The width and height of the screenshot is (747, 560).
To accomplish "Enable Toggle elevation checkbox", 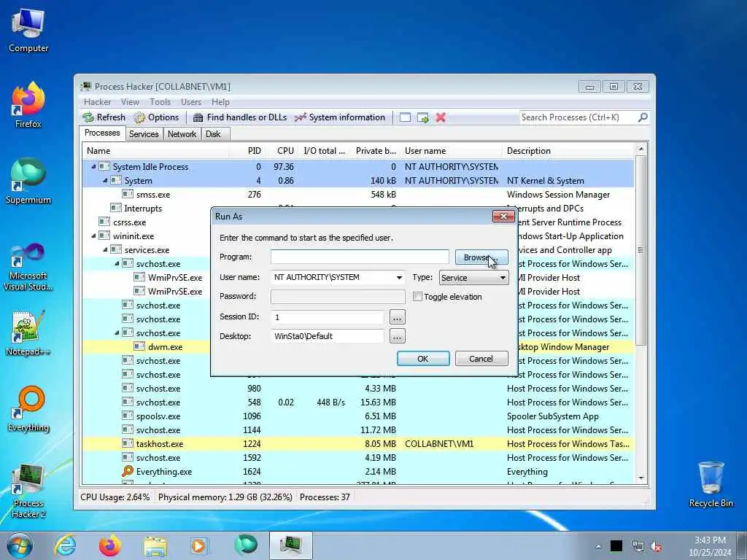I will point(417,297).
